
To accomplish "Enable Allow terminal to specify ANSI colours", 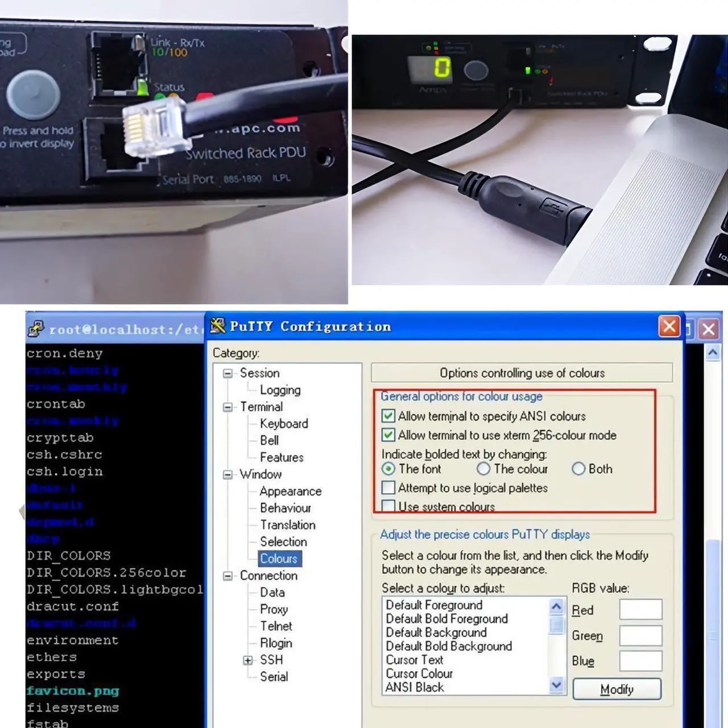I will (x=388, y=416).
